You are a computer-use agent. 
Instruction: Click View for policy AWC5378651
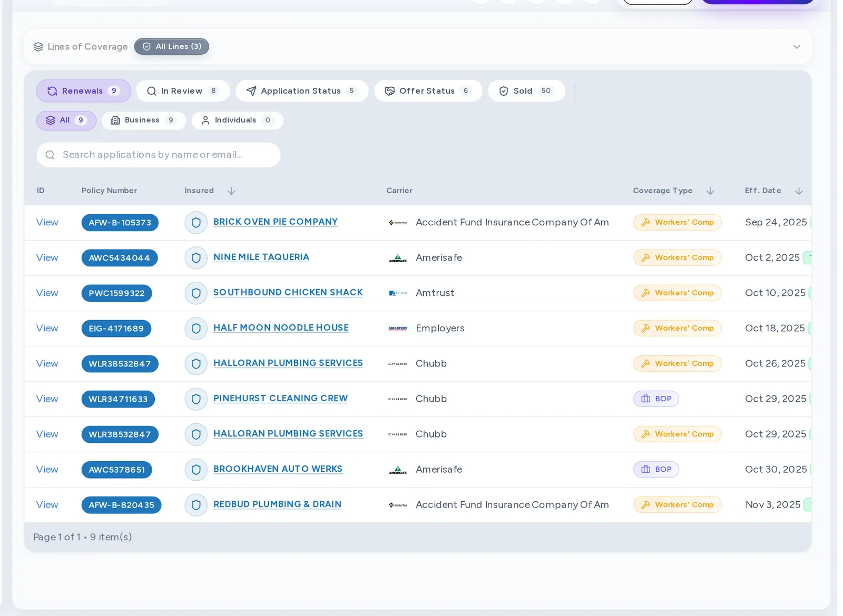click(47, 470)
